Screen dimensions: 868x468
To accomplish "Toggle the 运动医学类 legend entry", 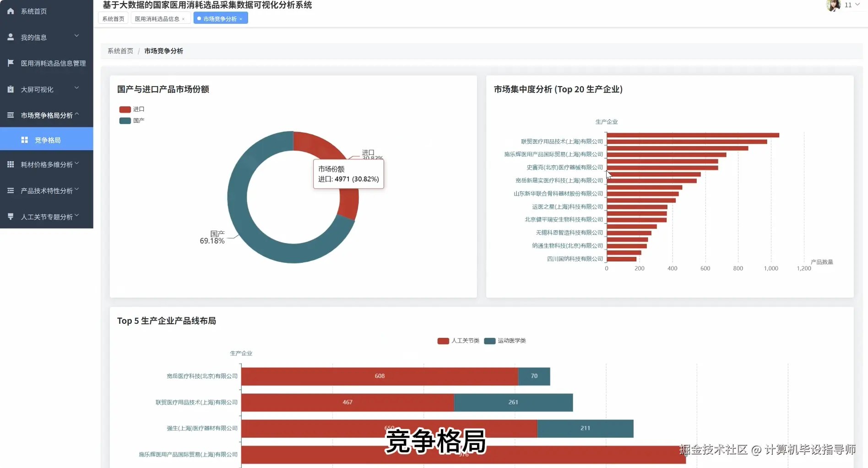I will click(505, 341).
